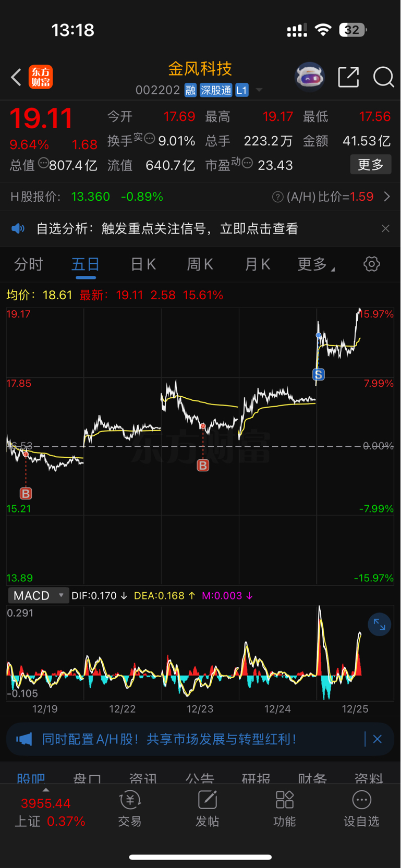The image size is (401, 868).
Task: Tap the 深股通 badge
Action: 216,90
